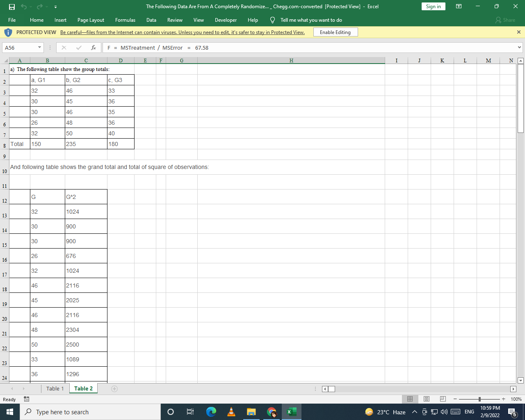Select Page Break Preview icon in status bar
Image resolution: width=525 pixels, height=420 pixels.
click(443, 399)
